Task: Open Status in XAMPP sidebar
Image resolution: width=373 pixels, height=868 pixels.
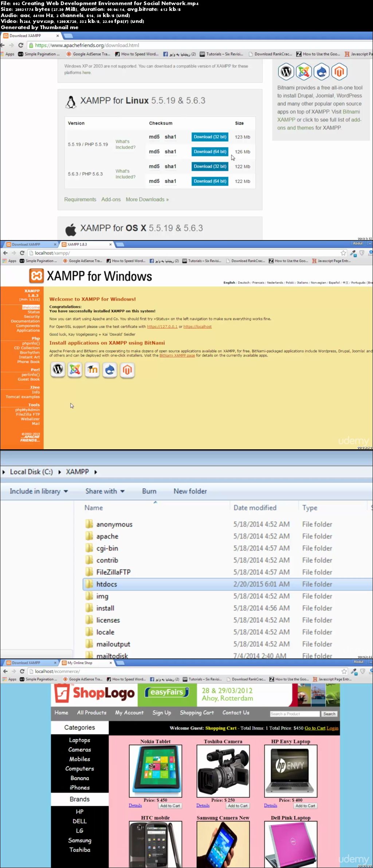Action: click(x=34, y=312)
